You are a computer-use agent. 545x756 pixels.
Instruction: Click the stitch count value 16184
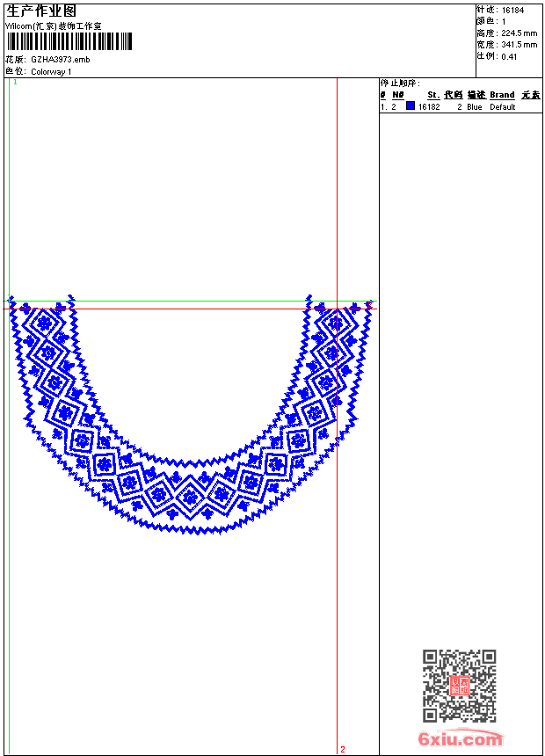coord(512,10)
